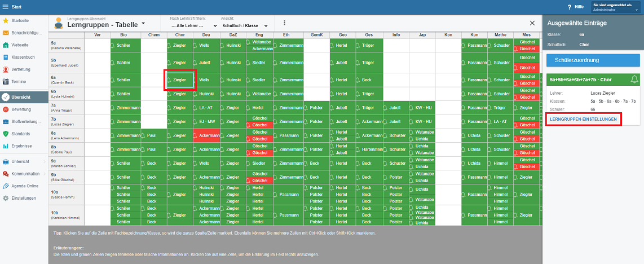Open the three-dot more options menu
This screenshot has width=644, height=264.
coord(284,23)
